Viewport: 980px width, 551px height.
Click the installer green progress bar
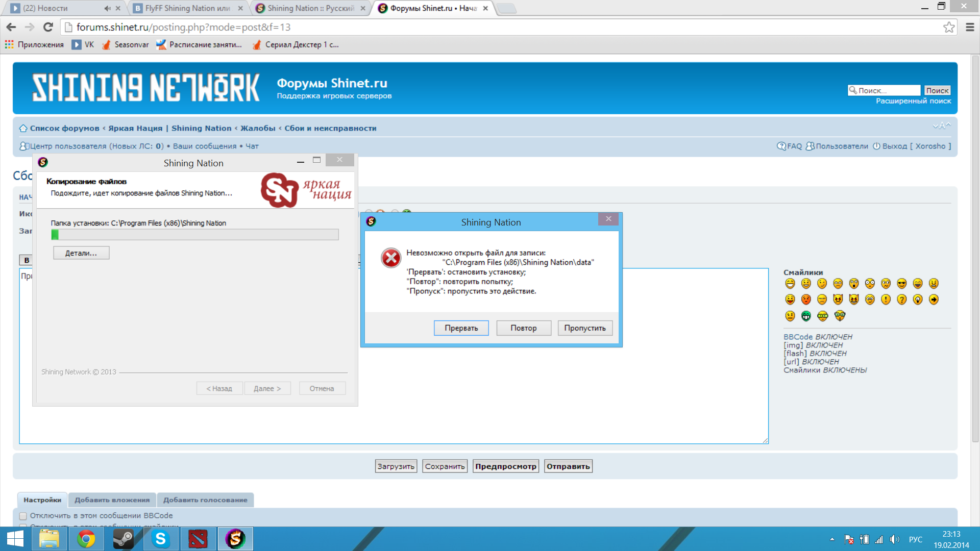pyautogui.click(x=194, y=235)
